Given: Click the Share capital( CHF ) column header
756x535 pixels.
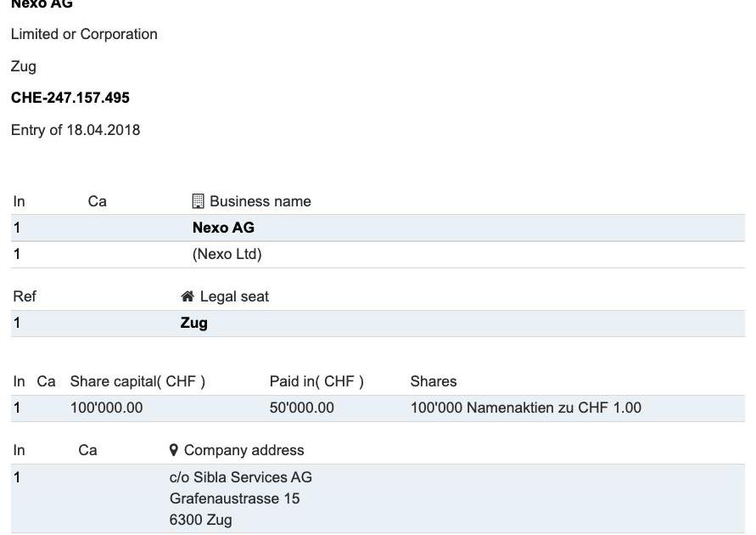Looking at the screenshot, I should point(137,381).
